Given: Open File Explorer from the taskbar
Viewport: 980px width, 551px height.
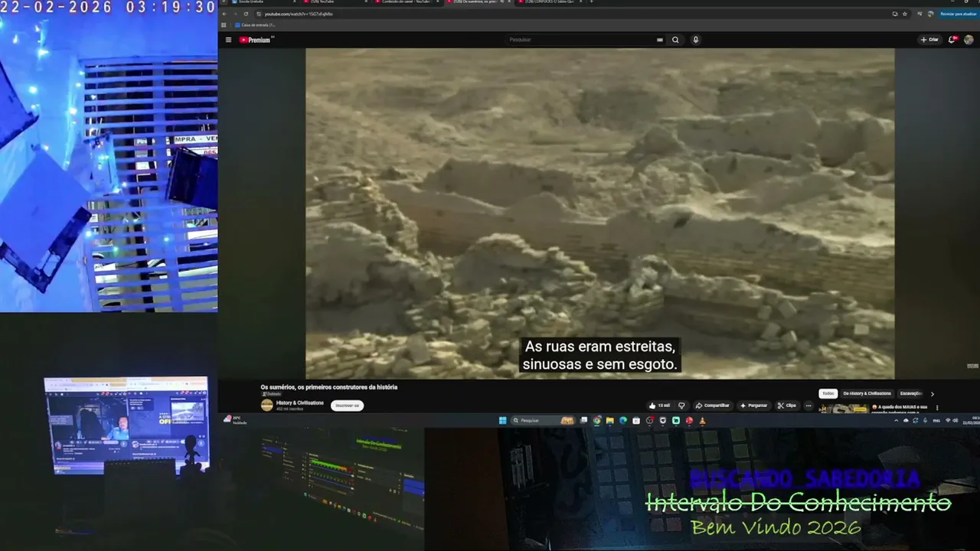Looking at the screenshot, I should pos(610,420).
